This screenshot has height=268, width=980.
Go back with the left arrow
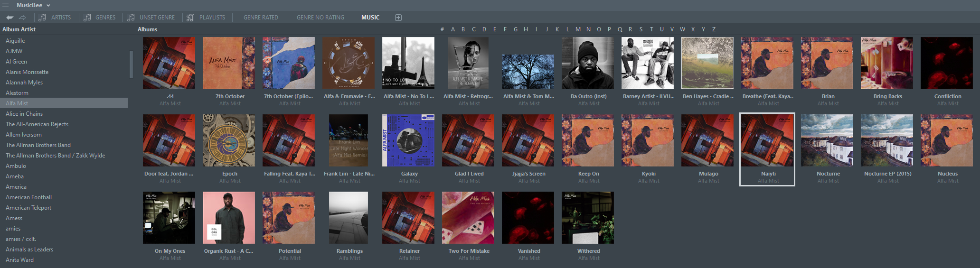9,18
